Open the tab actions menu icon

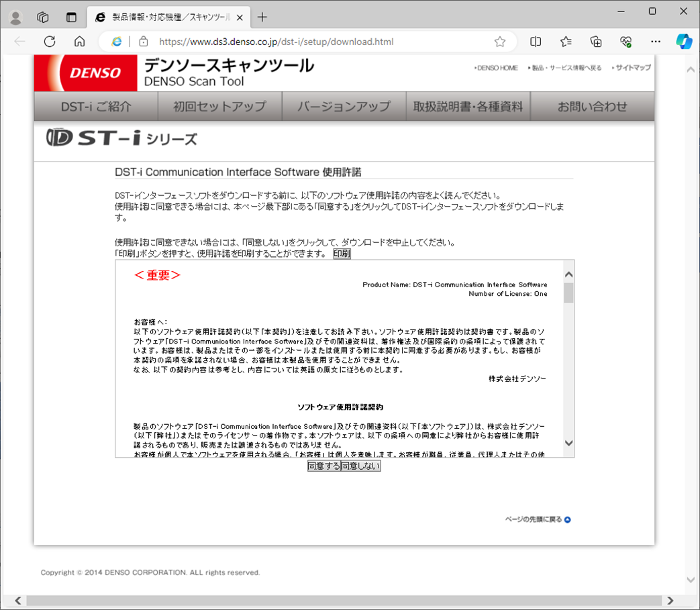71,17
